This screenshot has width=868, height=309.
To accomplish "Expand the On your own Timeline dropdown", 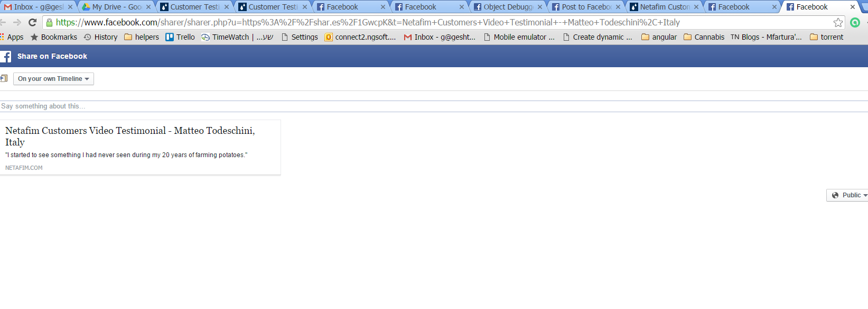I will [x=53, y=79].
